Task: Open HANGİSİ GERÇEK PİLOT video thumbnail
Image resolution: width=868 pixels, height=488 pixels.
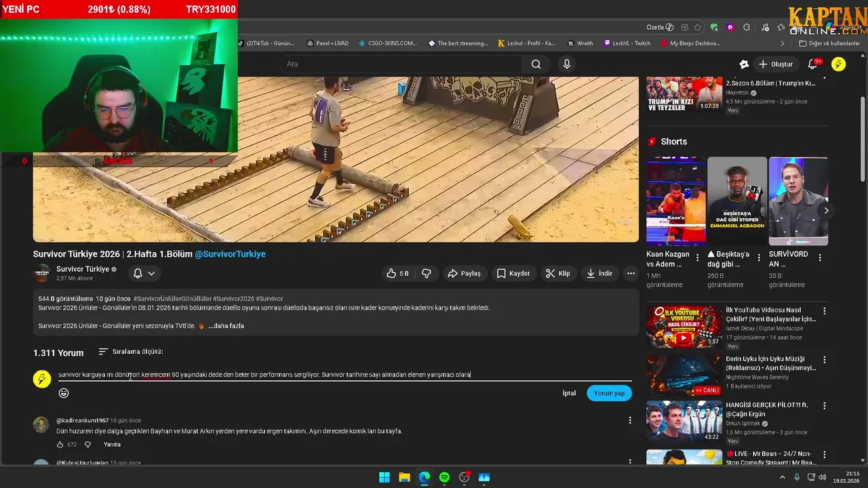Action: click(684, 422)
